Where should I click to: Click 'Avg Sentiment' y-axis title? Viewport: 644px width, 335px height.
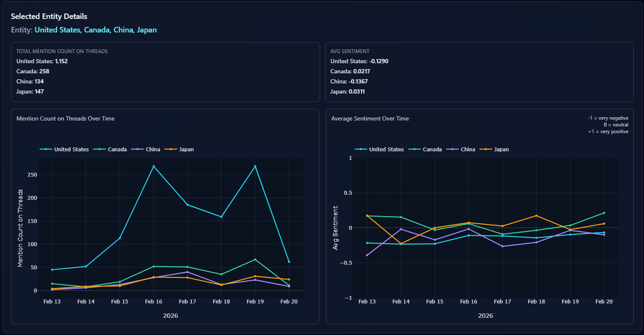tap(336, 228)
